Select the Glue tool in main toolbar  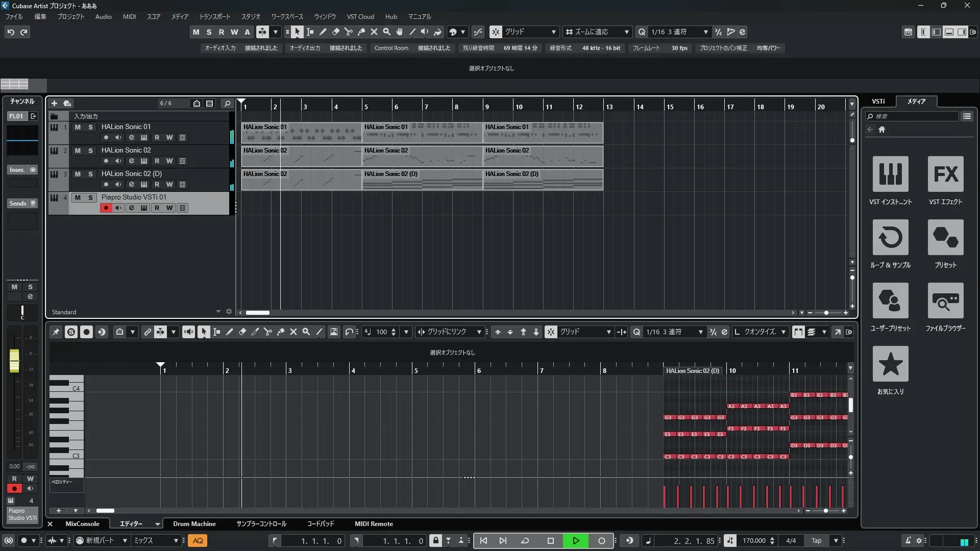361,32
